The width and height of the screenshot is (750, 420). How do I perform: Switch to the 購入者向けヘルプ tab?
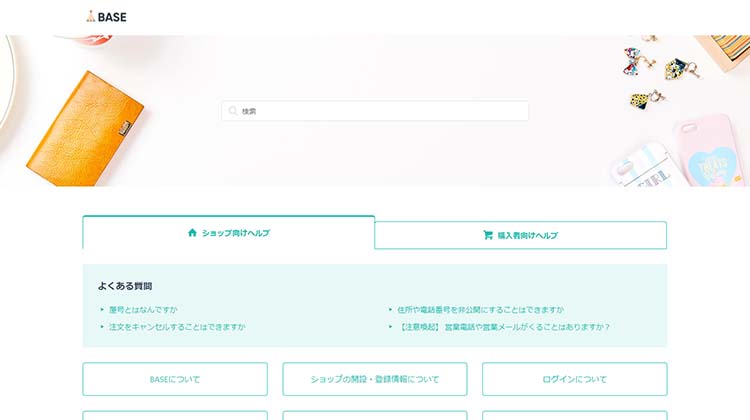[520, 235]
